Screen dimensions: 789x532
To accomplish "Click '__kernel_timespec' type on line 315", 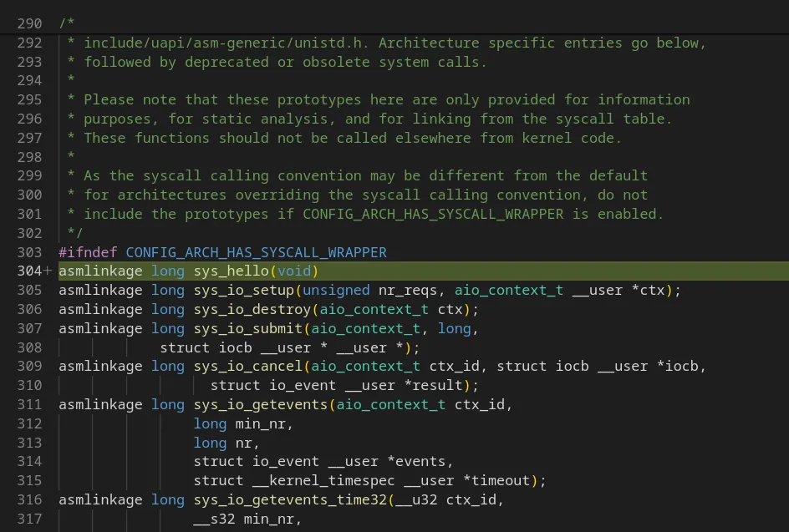I will pos(323,480).
